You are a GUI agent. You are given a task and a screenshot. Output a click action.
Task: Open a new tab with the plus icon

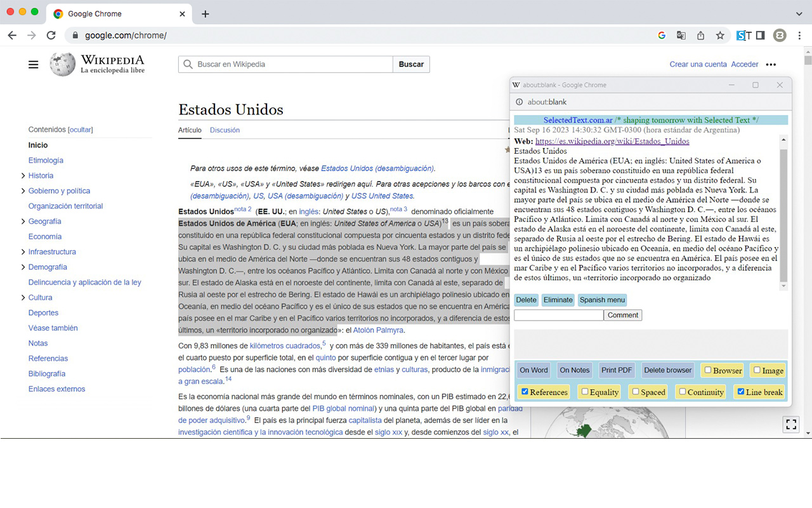(x=205, y=14)
